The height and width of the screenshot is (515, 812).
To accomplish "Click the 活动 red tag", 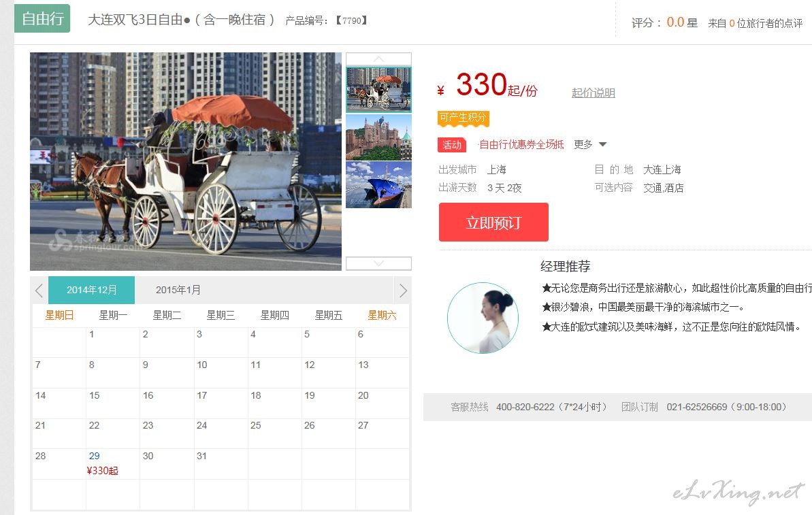I will [x=451, y=145].
